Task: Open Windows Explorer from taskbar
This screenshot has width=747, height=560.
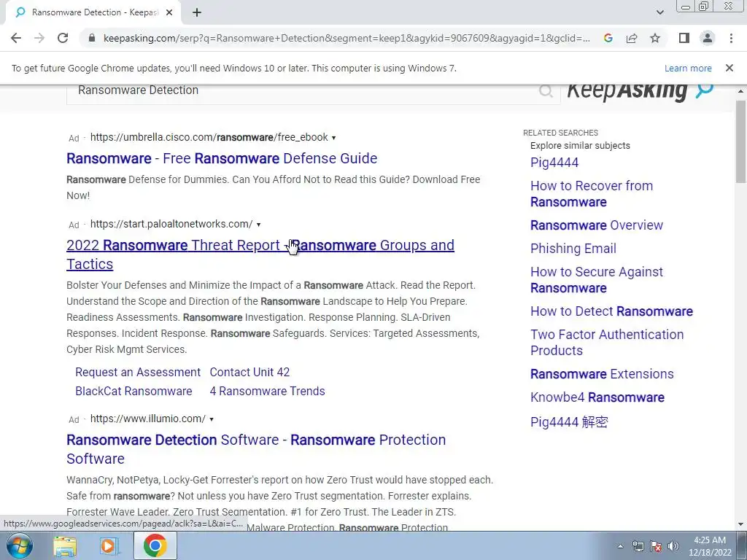Action: tap(65, 545)
